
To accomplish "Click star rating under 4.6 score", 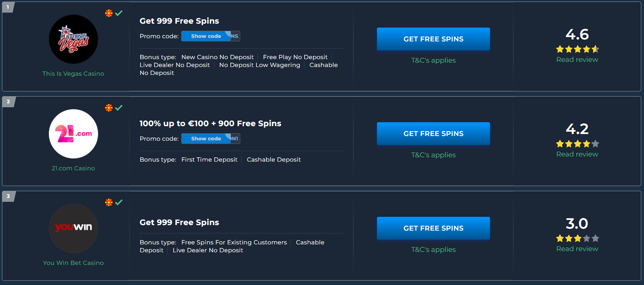I will [577, 49].
